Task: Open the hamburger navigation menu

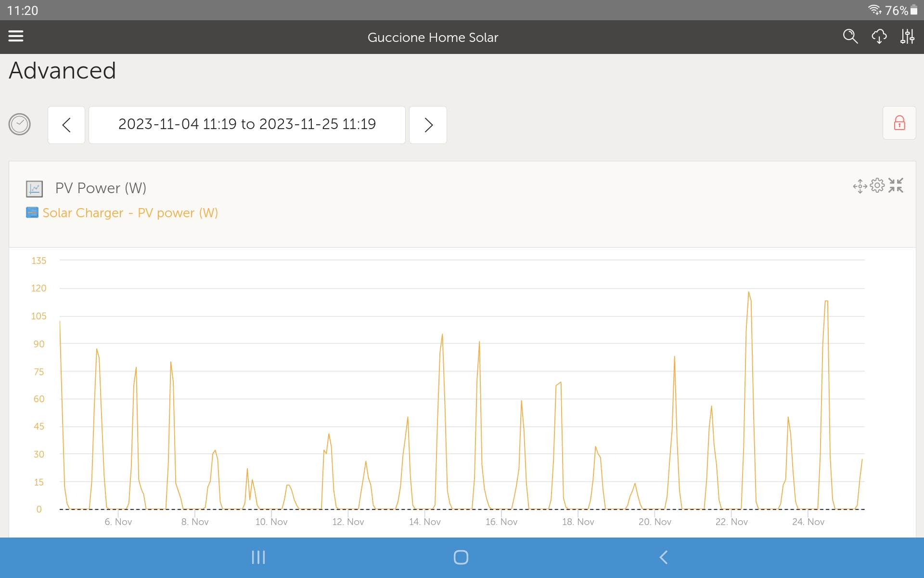Action: pos(16,36)
